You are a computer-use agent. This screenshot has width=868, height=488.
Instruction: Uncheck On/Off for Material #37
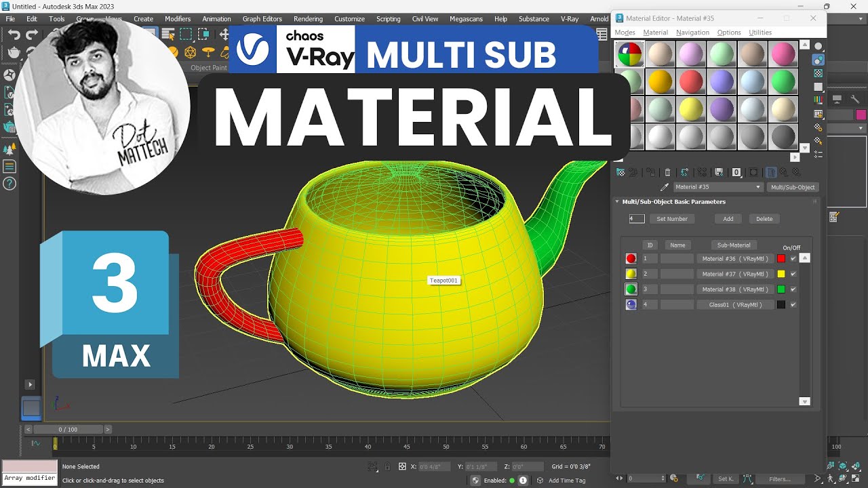793,274
